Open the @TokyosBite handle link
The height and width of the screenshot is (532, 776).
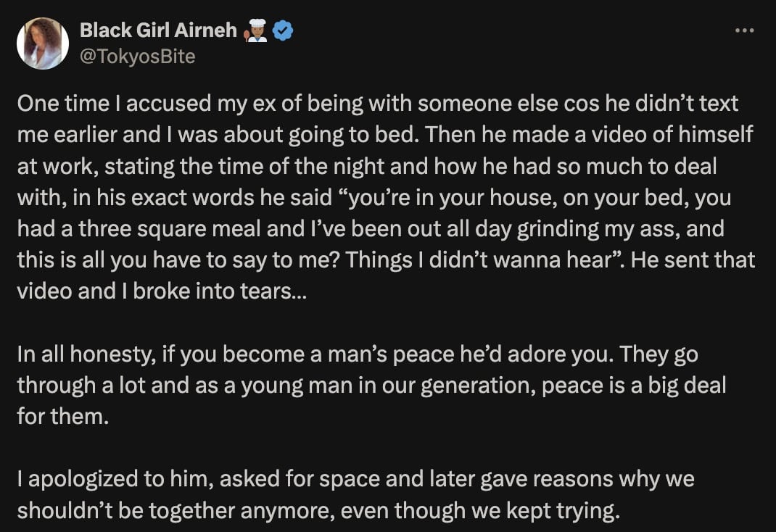[137, 56]
